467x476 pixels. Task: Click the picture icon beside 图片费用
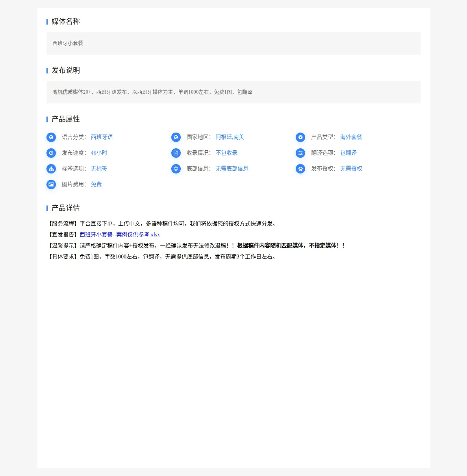(x=51, y=184)
